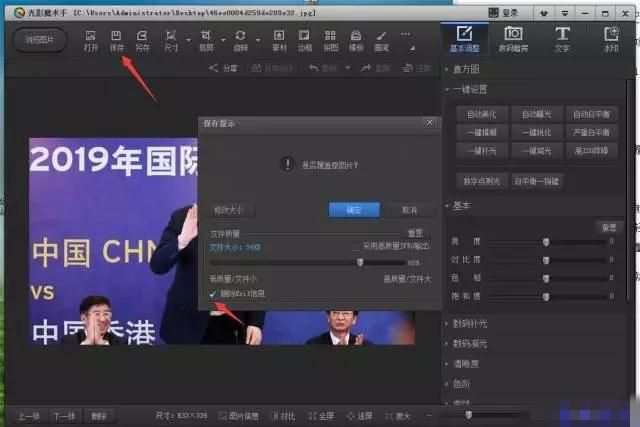Image resolution: width=640 pixels, height=427 pixels.
Task: Click the 自动曝光 button
Action: (537, 114)
